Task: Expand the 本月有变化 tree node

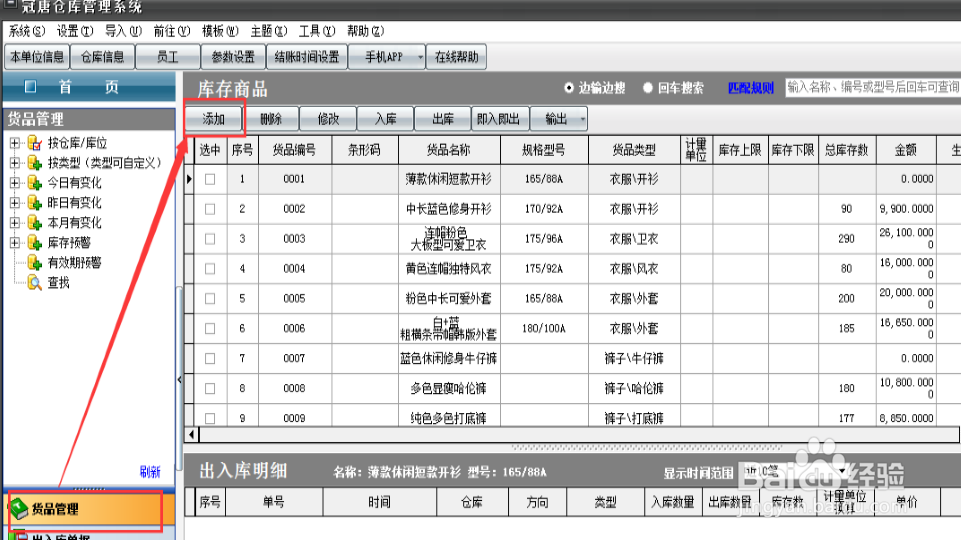Action: click(x=15, y=222)
